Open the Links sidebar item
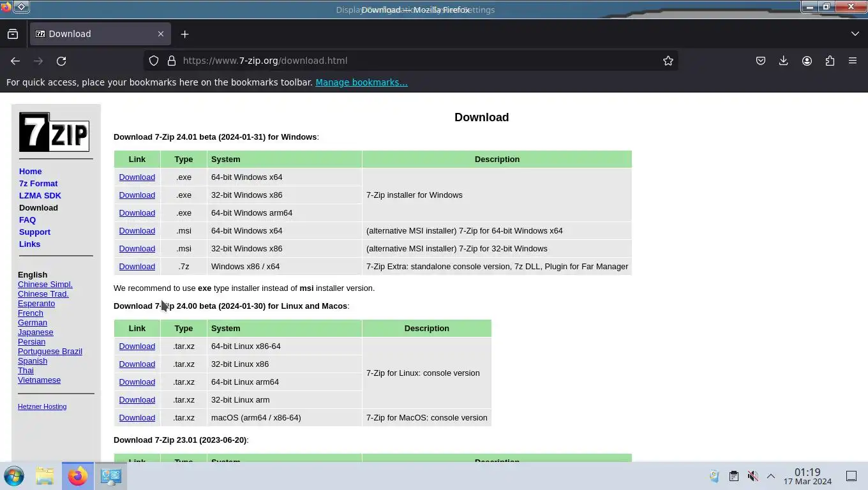 coord(29,244)
